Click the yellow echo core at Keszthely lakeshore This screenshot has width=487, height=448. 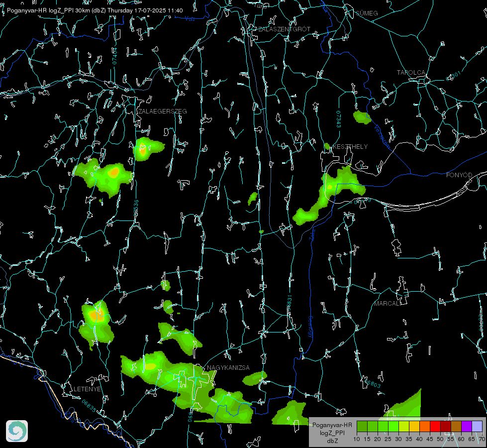[329, 187]
